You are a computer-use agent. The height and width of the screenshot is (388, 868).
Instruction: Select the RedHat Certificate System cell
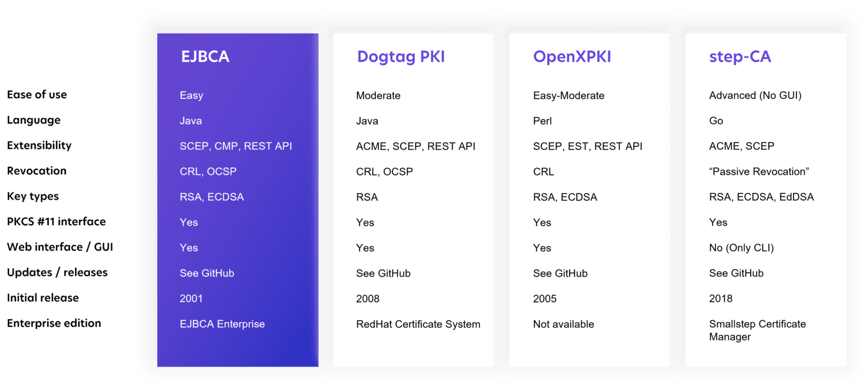[418, 324]
